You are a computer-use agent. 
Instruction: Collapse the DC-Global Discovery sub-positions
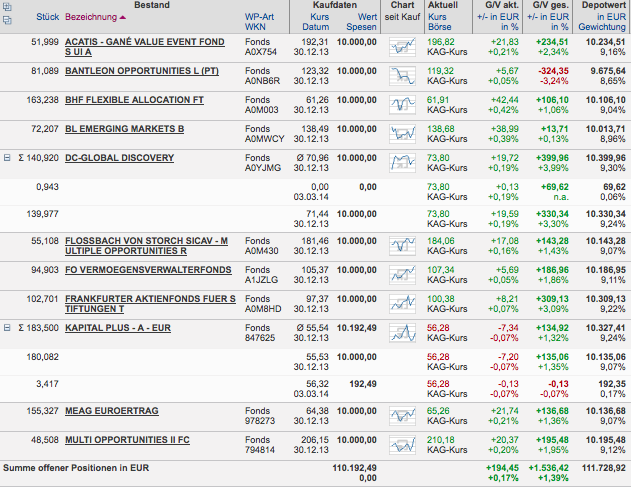7,158
